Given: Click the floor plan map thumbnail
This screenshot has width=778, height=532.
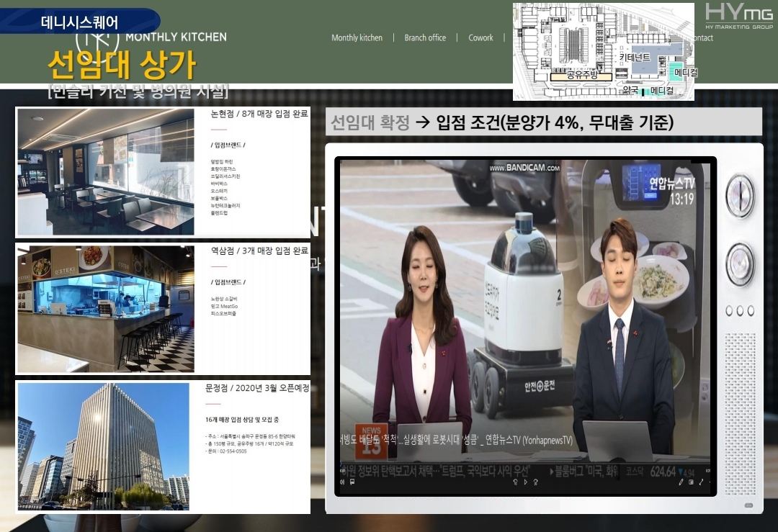Looking at the screenshot, I should tap(603, 51).
